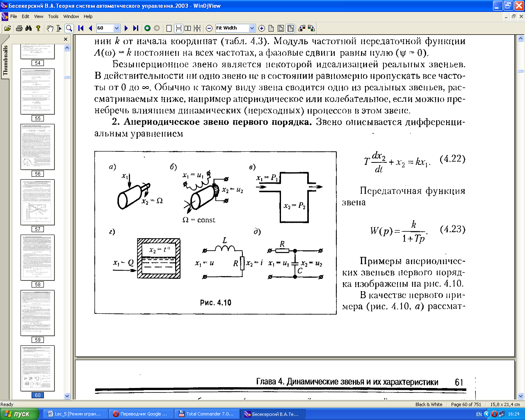The height and width of the screenshot is (420, 525).
Task: Click the yellow question mark Help icon
Action: coord(38,28)
